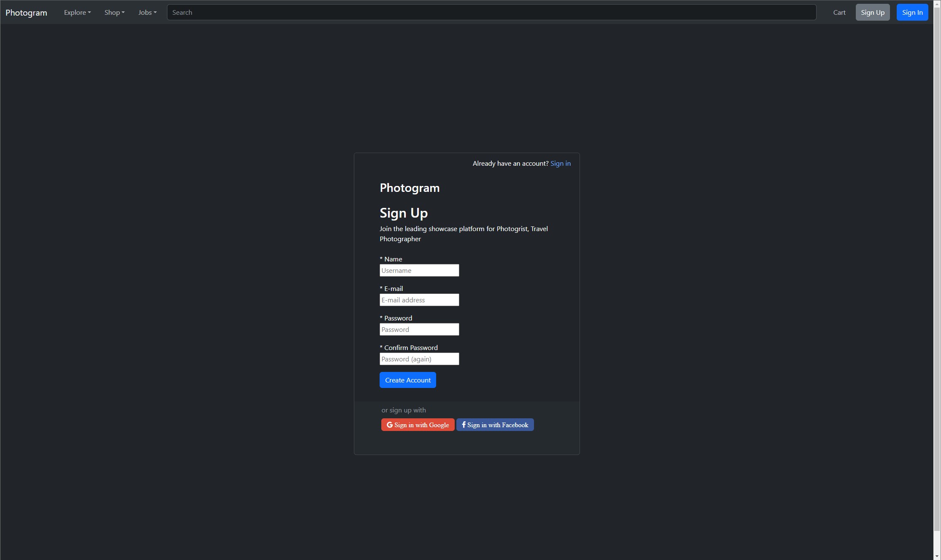The image size is (941, 560).
Task: Expand the Shop dropdown menu
Action: (114, 12)
